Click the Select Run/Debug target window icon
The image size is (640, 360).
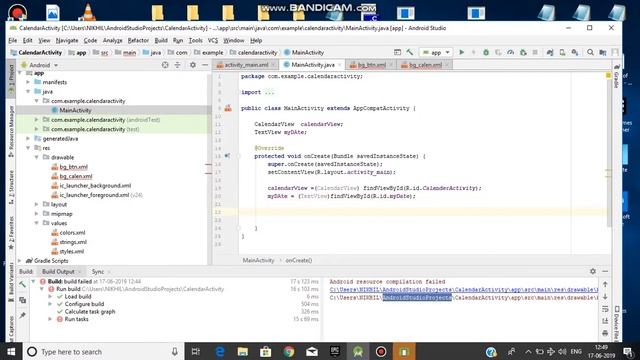pos(397,52)
